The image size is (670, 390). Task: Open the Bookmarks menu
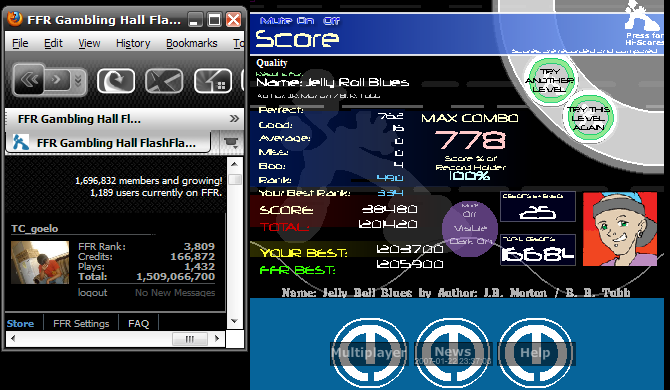click(x=191, y=43)
